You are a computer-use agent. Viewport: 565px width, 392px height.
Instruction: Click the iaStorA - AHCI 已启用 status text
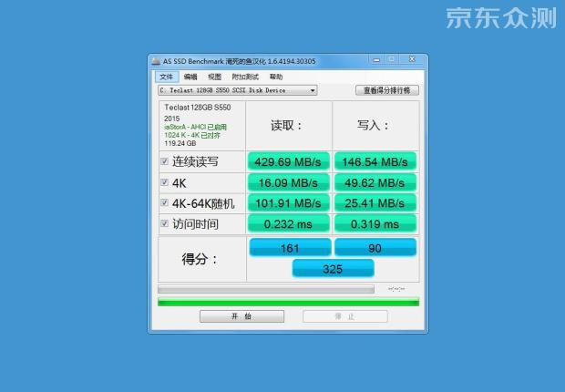196,127
